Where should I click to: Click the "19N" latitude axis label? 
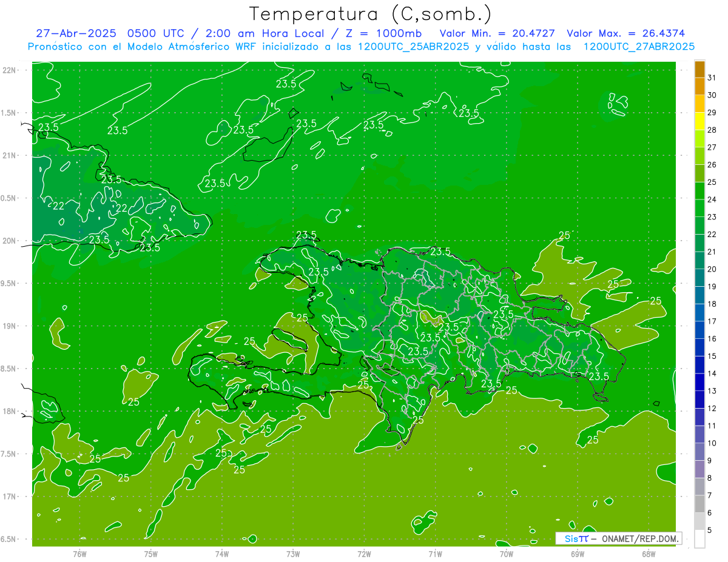10,326
